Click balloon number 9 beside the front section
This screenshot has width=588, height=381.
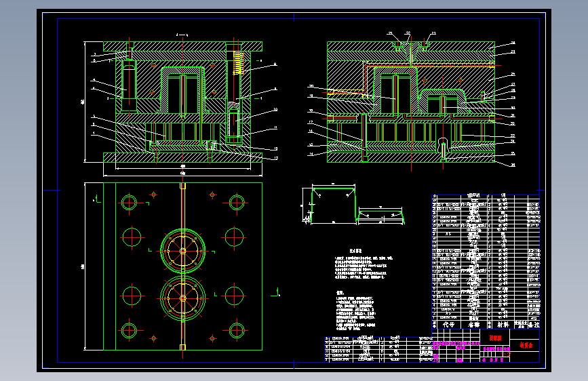pos(275,89)
